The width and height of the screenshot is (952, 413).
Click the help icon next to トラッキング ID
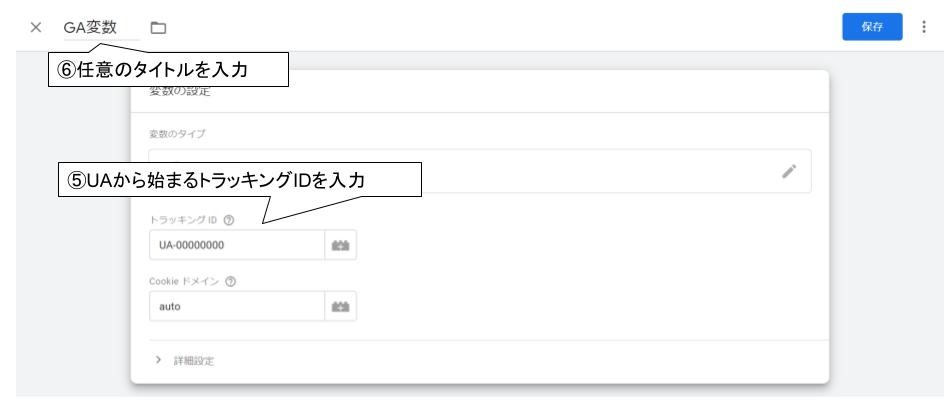coord(229,220)
